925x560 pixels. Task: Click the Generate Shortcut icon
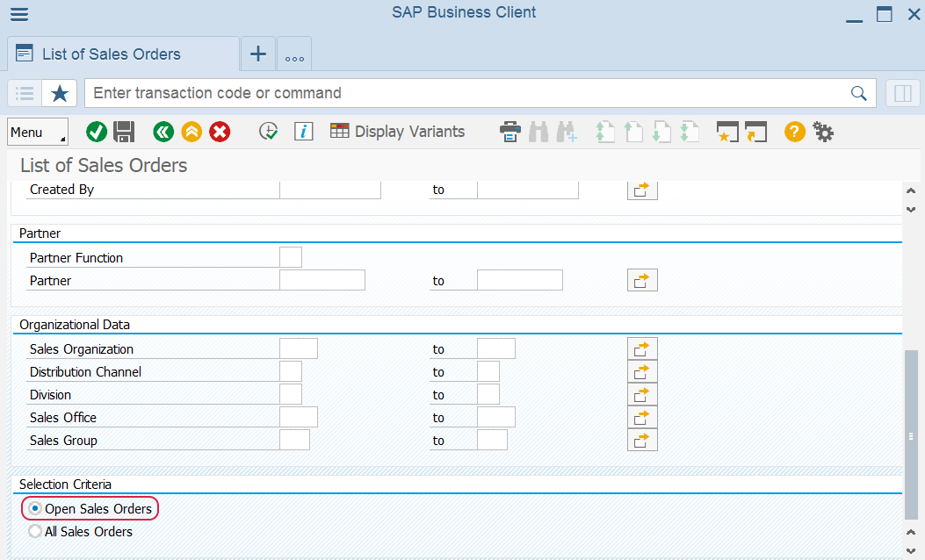click(755, 132)
